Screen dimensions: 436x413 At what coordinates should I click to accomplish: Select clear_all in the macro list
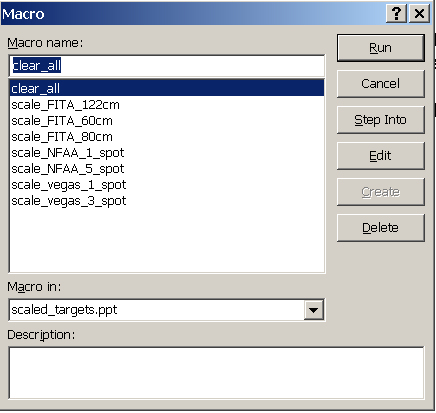(x=167, y=88)
